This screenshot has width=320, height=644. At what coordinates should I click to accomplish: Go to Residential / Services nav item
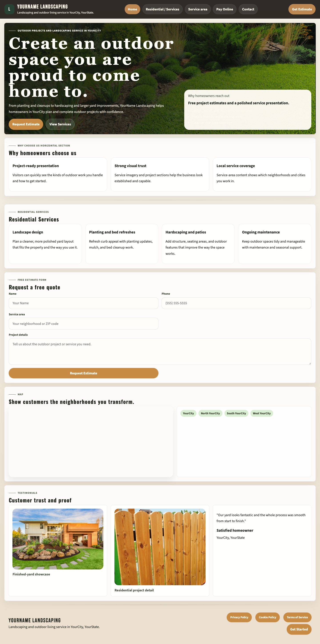click(x=162, y=9)
